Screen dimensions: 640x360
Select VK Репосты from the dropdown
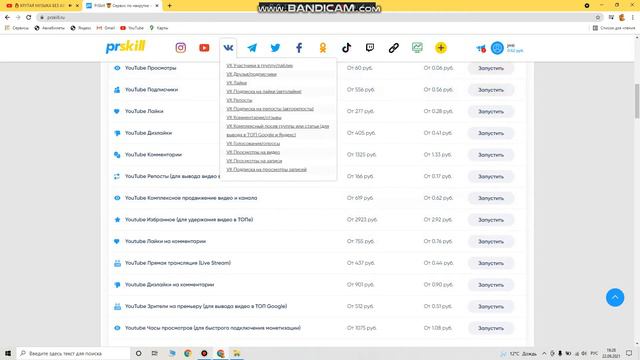click(239, 100)
